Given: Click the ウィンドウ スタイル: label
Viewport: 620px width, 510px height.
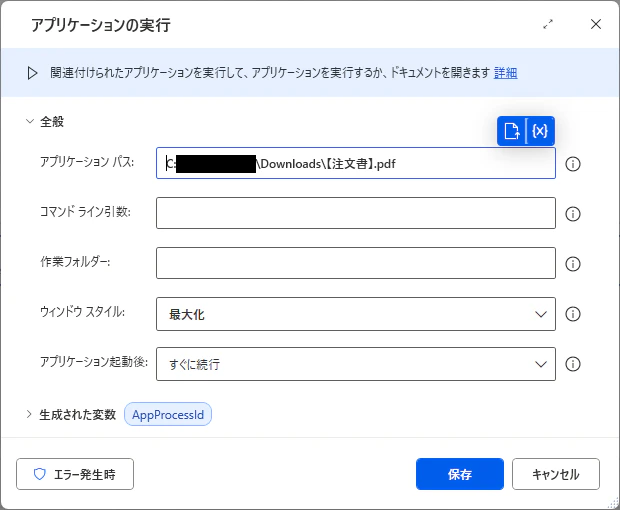Looking at the screenshot, I should click(x=82, y=312).
